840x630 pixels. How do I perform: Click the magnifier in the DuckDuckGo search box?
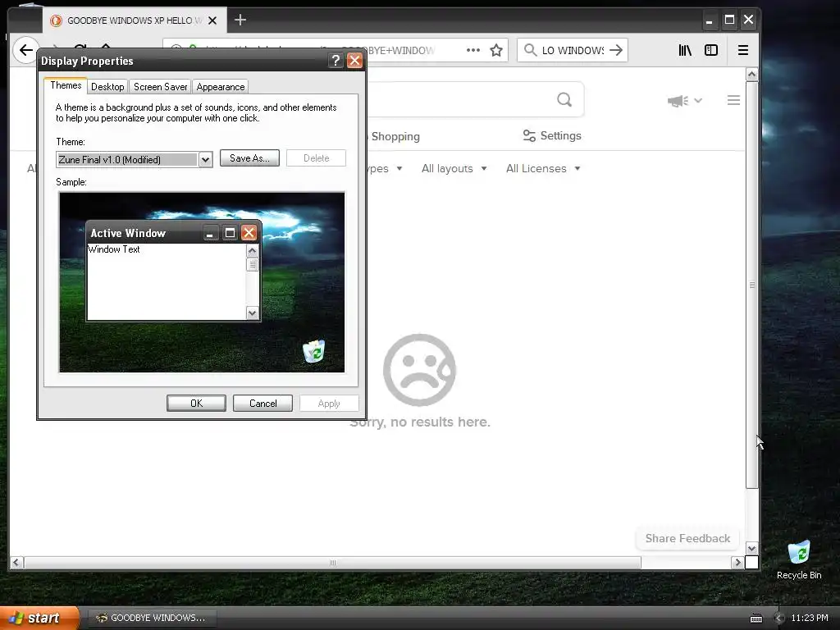pyautogui.click(x=564, y=99)
